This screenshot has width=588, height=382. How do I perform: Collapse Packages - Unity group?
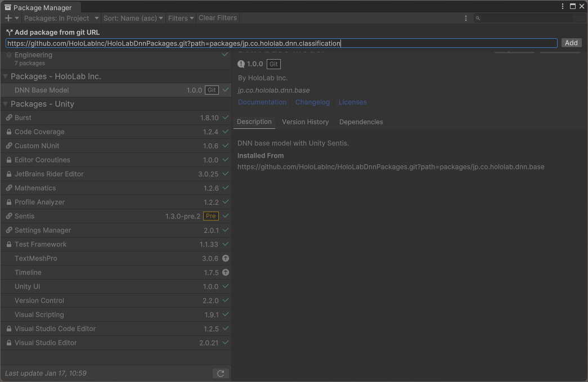[5, 104]
